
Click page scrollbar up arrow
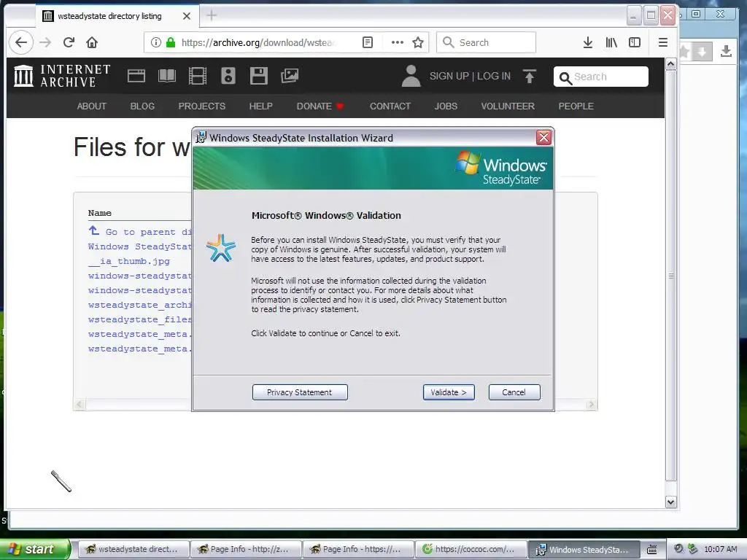(x=671, y=64)
